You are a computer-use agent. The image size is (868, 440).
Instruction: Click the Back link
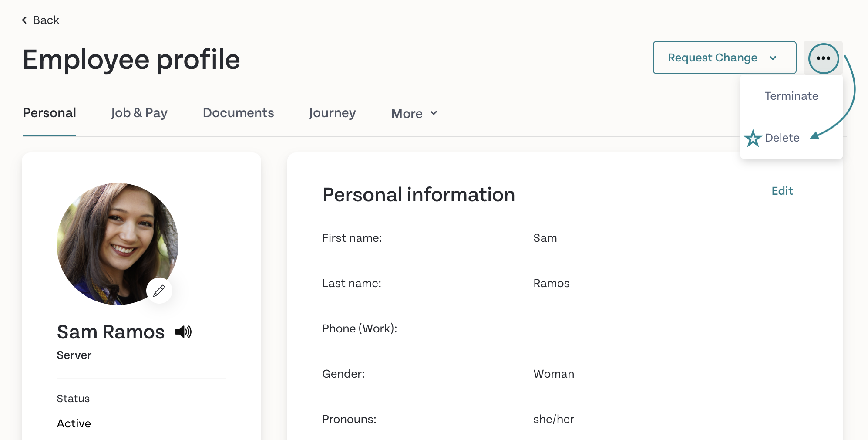40,20
